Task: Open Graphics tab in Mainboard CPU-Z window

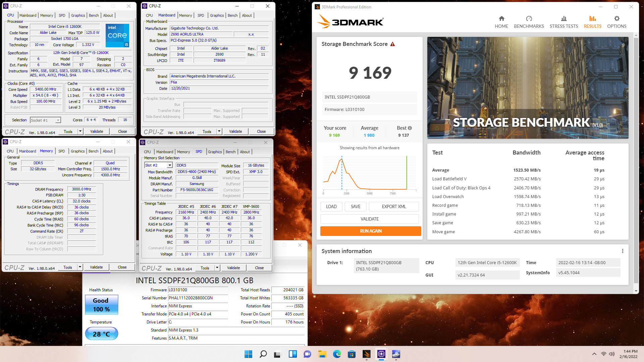Action: [x=217, y=15]
